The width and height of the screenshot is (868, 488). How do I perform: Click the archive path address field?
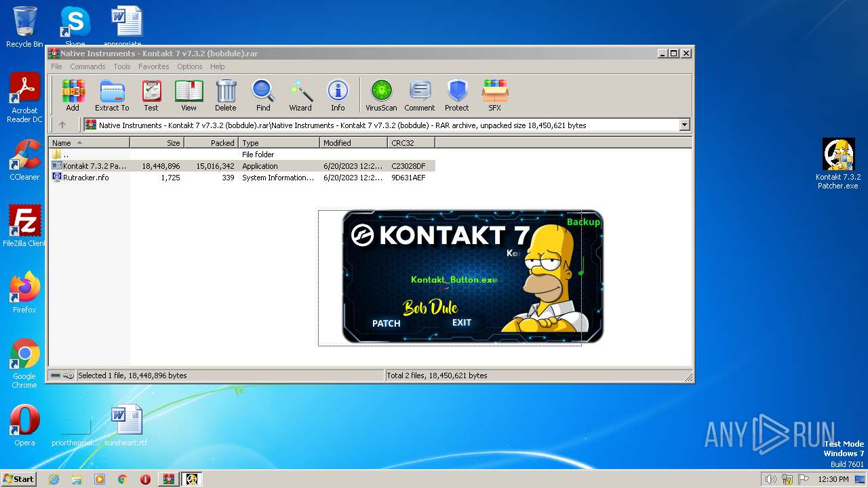(x=387, y=125)
